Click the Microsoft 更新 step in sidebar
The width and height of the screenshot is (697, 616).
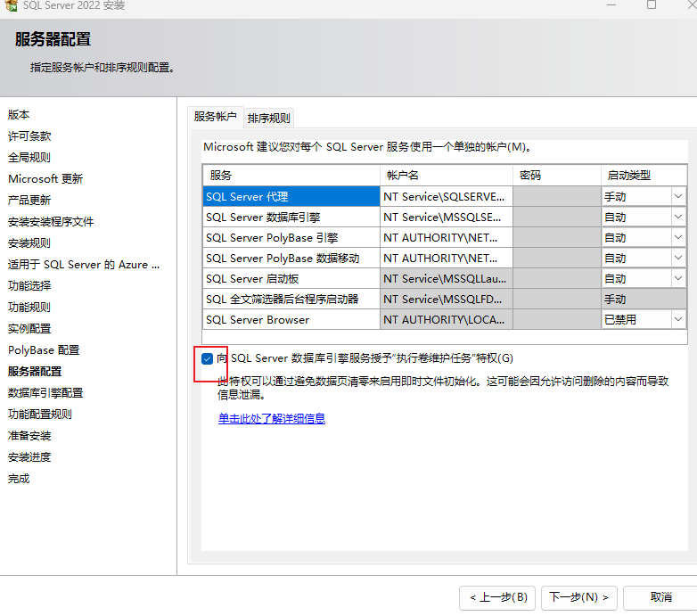(x=45, y=178)
